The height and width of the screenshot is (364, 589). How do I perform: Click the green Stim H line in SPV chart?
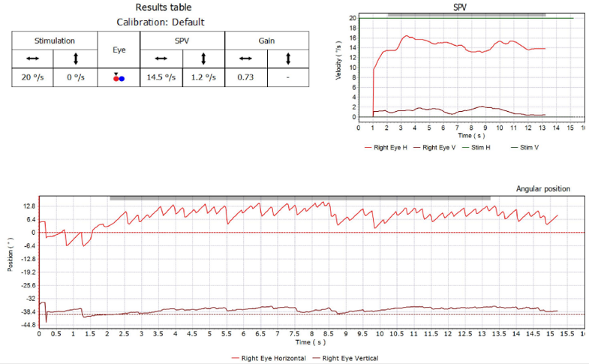[467, 18]
